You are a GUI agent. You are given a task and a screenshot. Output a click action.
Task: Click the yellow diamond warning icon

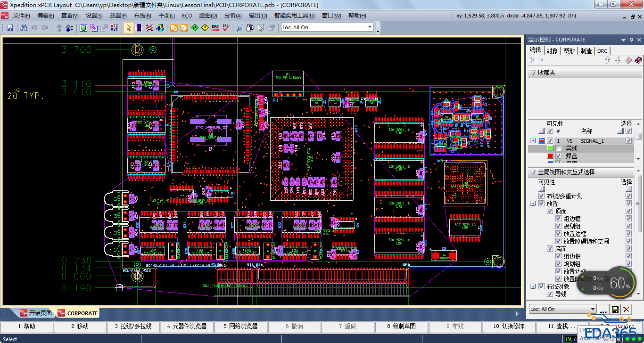point(205,28)
